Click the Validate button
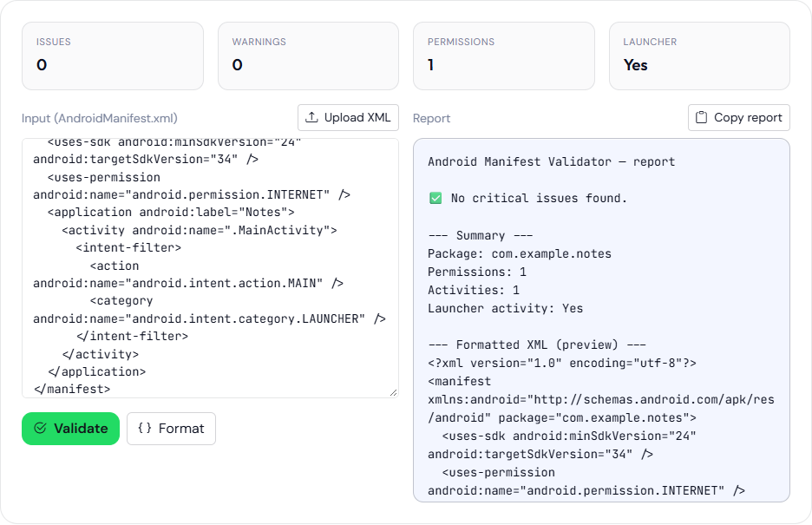 coord(70,429)
